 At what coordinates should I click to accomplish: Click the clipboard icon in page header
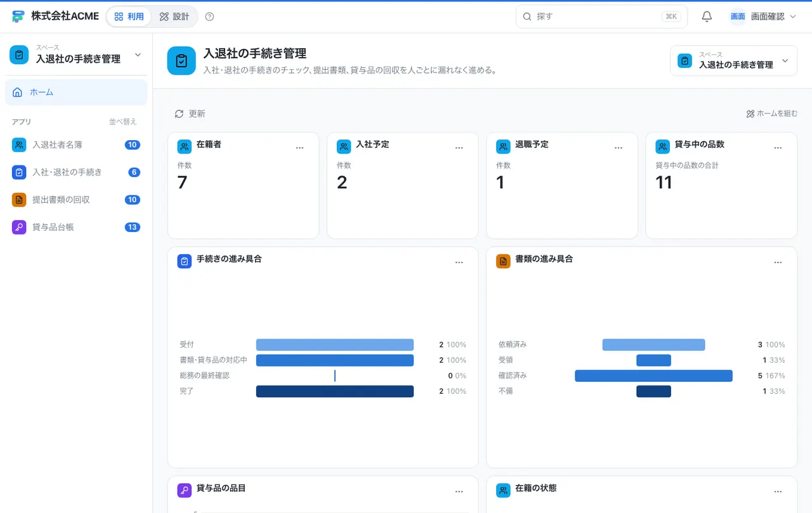(181, 61)
